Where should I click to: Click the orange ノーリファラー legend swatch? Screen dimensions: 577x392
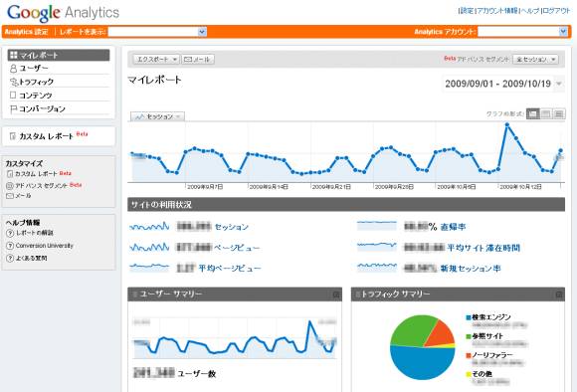click(x=469, y=355)
